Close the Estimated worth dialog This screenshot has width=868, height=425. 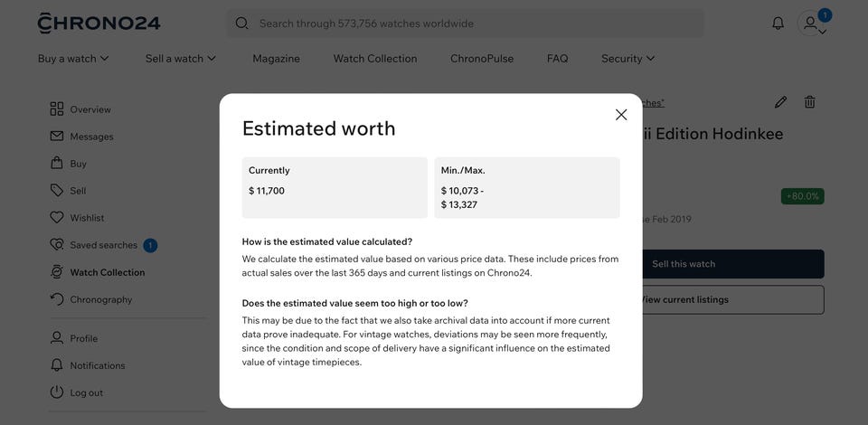[621, 115]
